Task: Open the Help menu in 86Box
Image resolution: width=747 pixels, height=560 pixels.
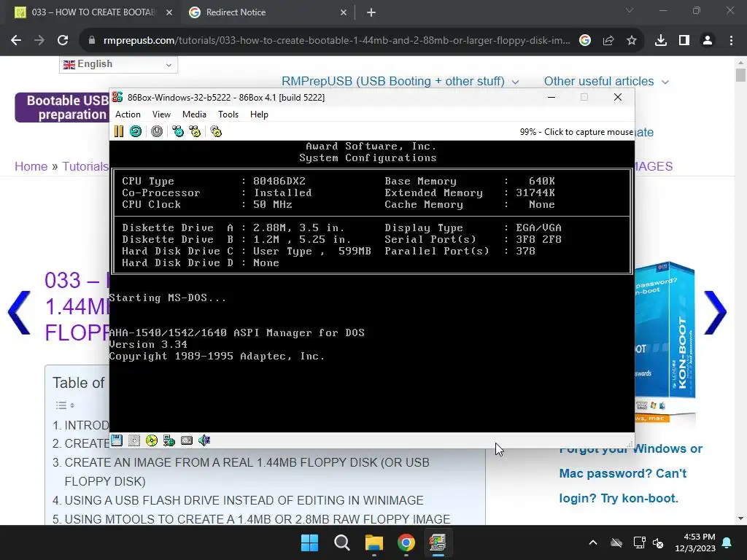Action: [259, 114]
